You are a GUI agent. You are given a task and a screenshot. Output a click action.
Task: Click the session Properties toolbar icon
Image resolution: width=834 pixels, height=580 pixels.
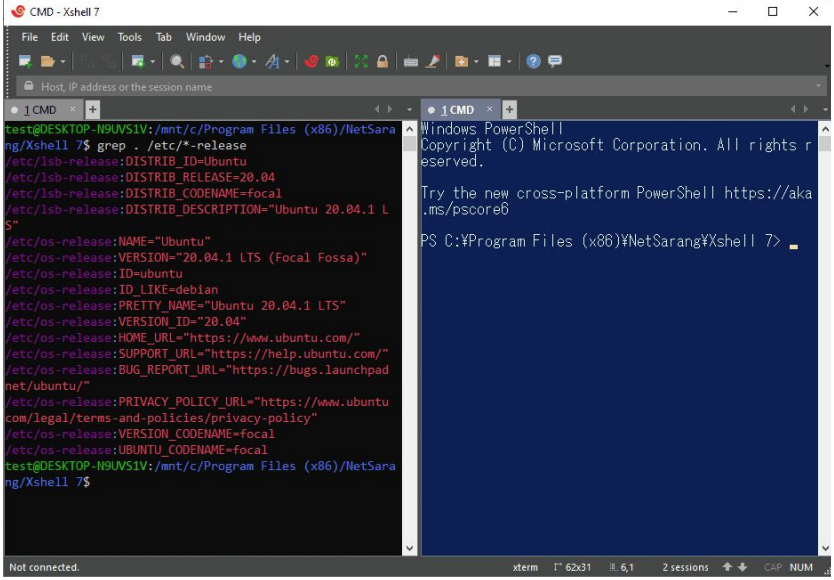coord(138,61)
